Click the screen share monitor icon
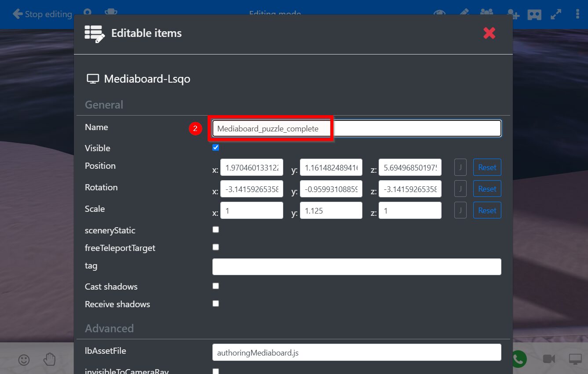 point(575,359)
